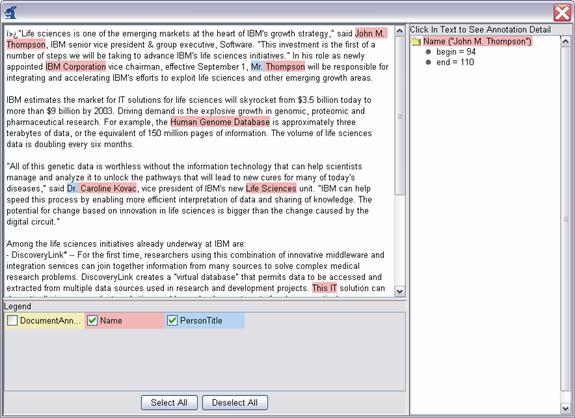The width and height of the screenshot is (575, 418).
Task: Click the highlighted "Thompson" after Mr.
Action: [x=285, y=67]
